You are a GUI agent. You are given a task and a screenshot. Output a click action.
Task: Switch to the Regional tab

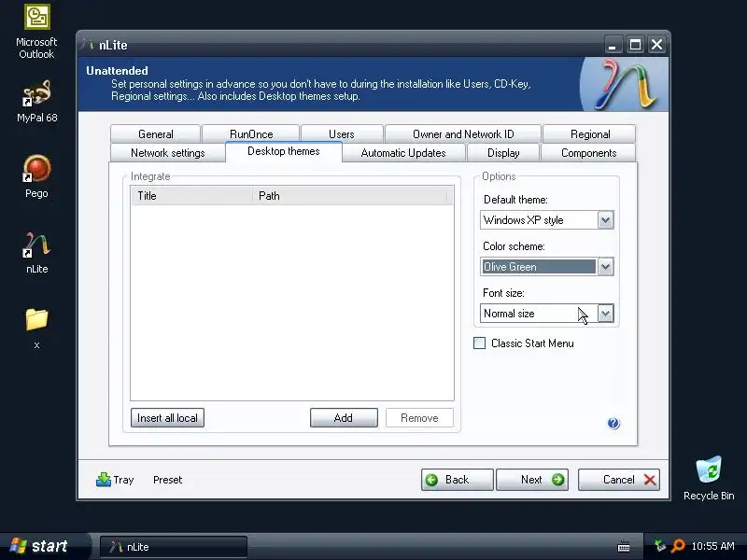point(590,133)
